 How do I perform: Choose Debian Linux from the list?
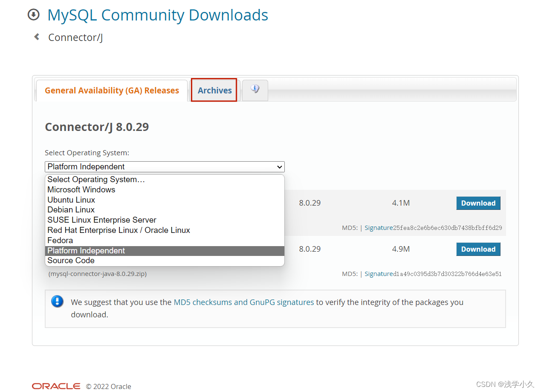click(x=165, y=210)
